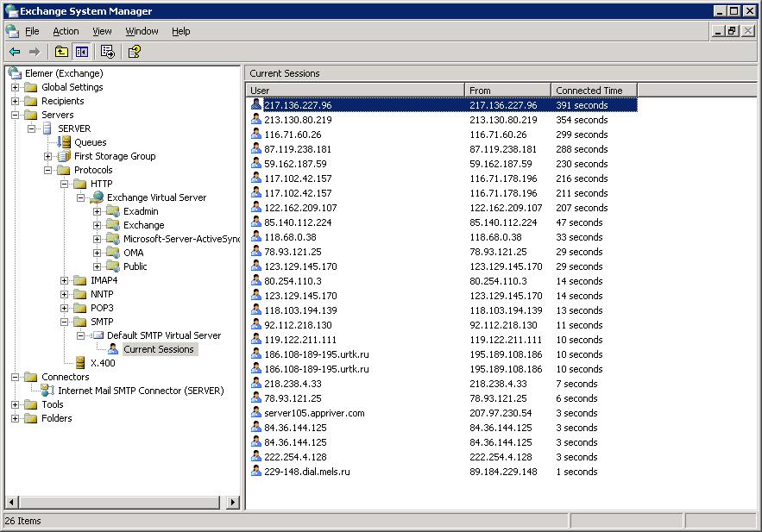This screenshot has height=532, width=762.
Task: Open the File menu
Action: [32, 31]
